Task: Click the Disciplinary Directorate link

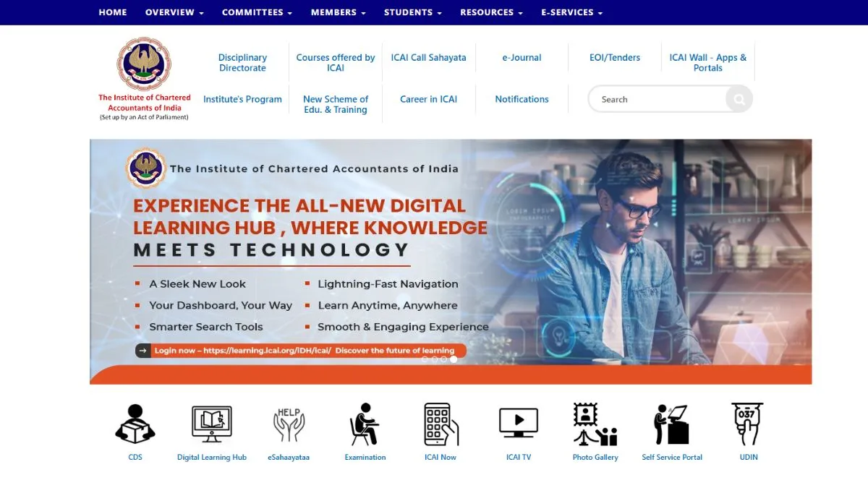Action: (242, 64)
